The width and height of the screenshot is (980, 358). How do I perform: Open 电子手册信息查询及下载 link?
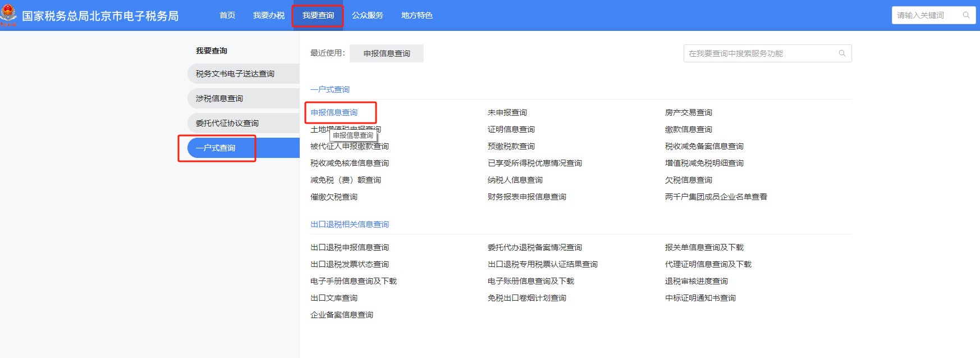[354, 281]
